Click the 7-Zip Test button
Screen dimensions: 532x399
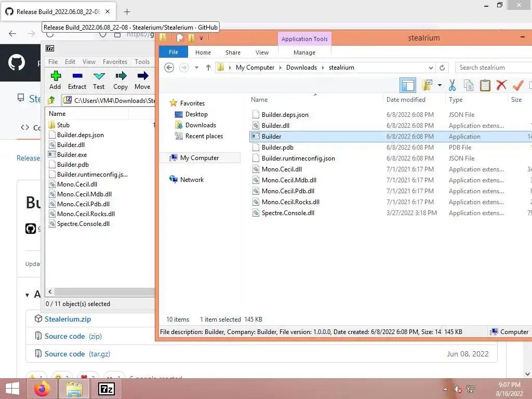pos(99,81)
